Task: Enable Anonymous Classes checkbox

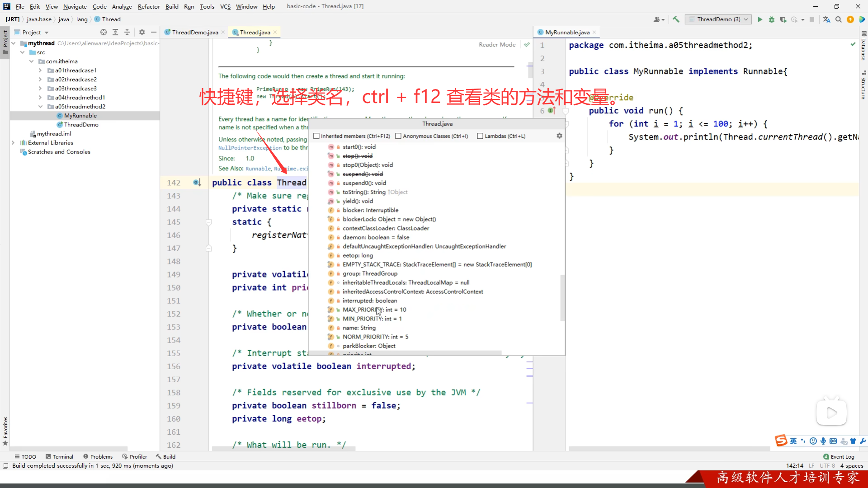Action: 398,136
